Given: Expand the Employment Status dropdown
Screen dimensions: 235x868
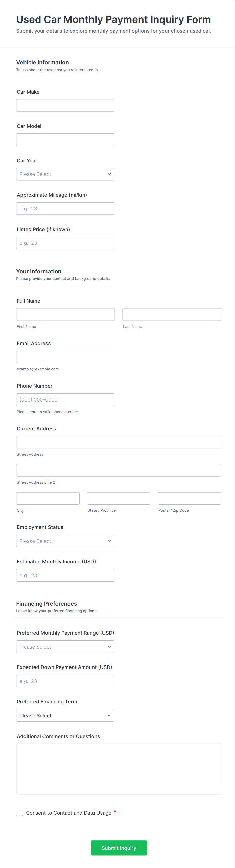Looking at the screenshot, I should pyautogui.click(x=65, y=541).
